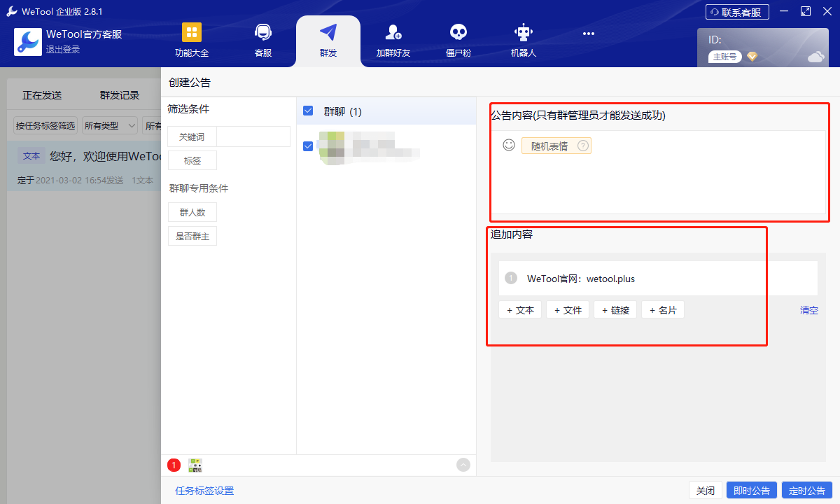840x504 pixels.
Task: Open 任务标签设置 link
Action: pyautogui.click(x=204, y=491)
